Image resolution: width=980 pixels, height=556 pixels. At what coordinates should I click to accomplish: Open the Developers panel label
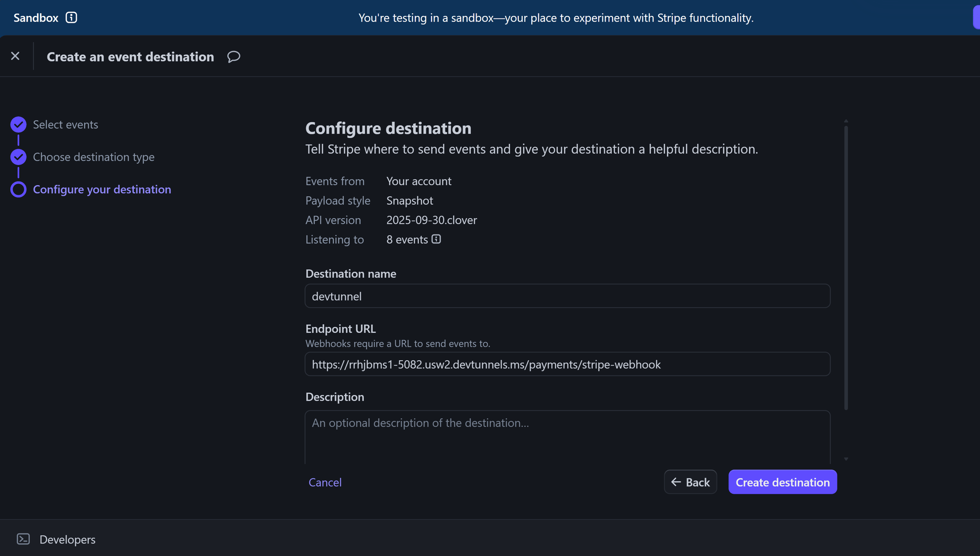coord(67,539)
